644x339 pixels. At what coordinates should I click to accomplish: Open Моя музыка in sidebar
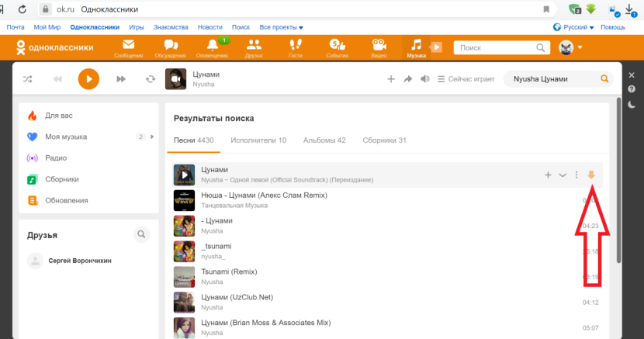point(66,137)
